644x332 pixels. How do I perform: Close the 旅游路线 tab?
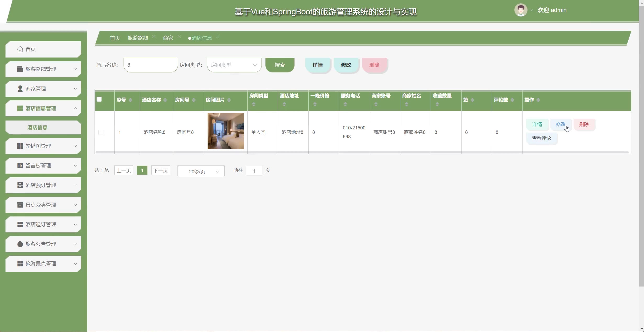coord(154,36)
